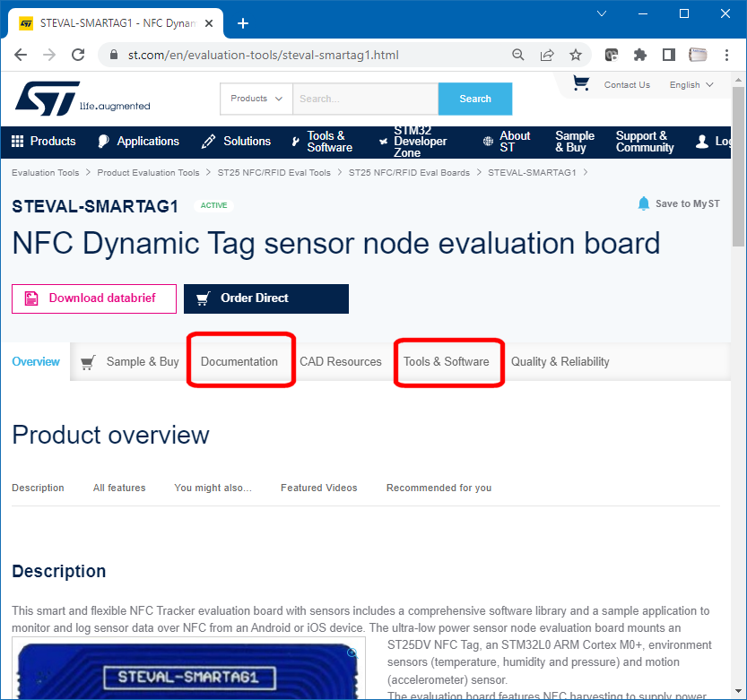Click the padlock site info icon
747x700 pixels.
coord(113,55)
